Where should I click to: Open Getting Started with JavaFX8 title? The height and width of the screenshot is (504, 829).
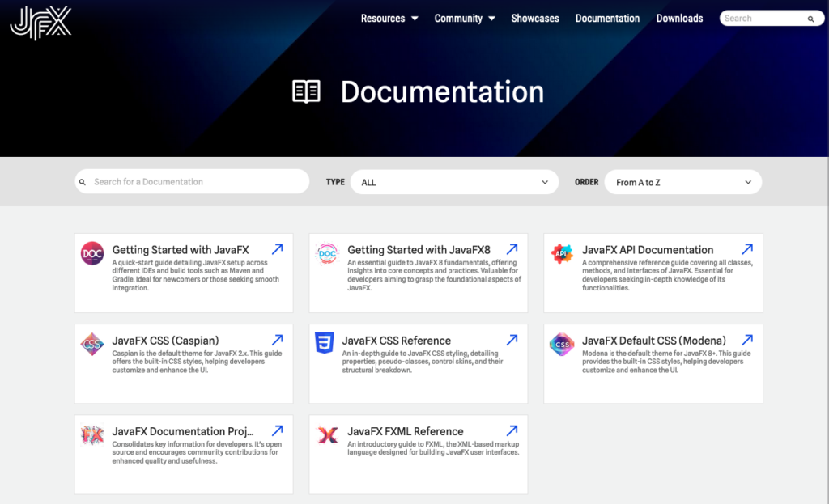point(419,250)
